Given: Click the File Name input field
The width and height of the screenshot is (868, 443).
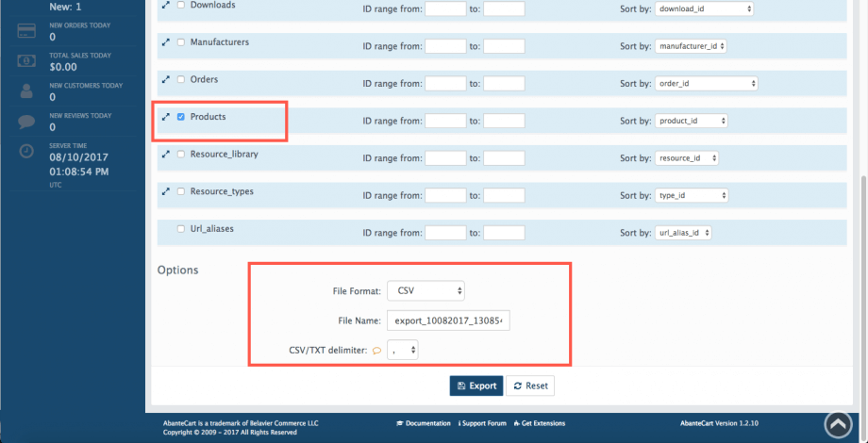Looking at the screenshot, I should (x=448, y=321).
